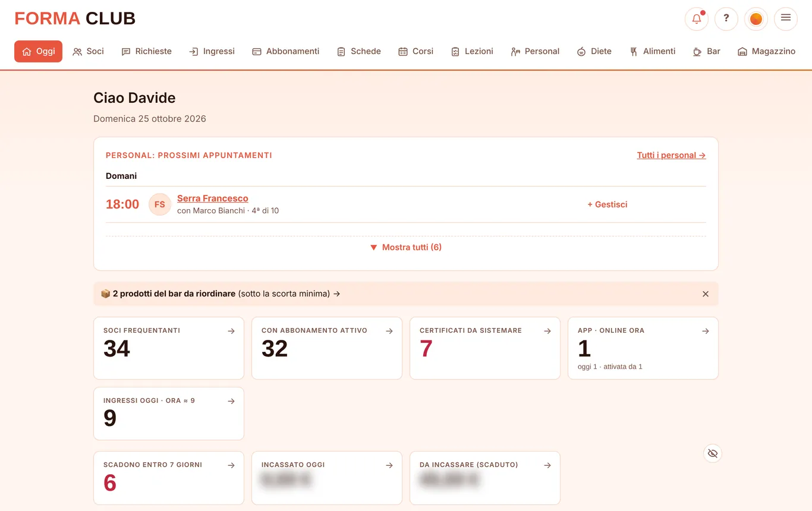Follow the Tutti i personal link

coord(671,155)
